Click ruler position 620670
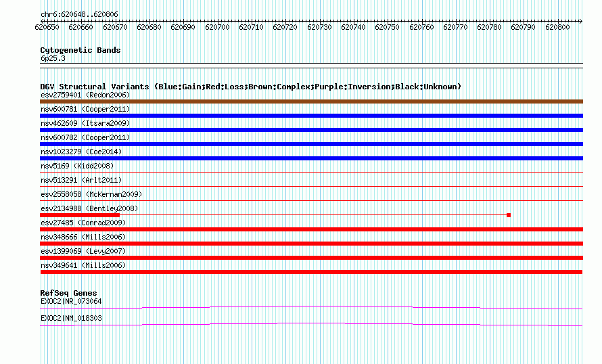Image resolution: width=602 pixels, height=364 pixels. 115,27
